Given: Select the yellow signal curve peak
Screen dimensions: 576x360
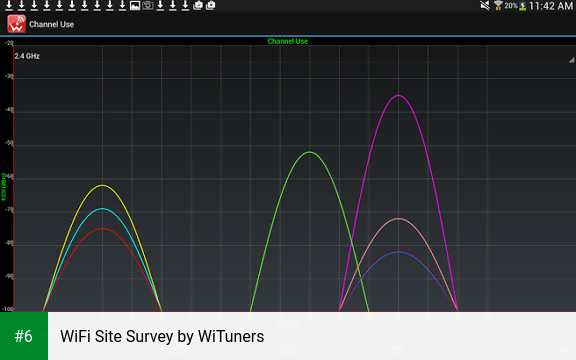Looking at the screenshot, I should click(102, 186).
